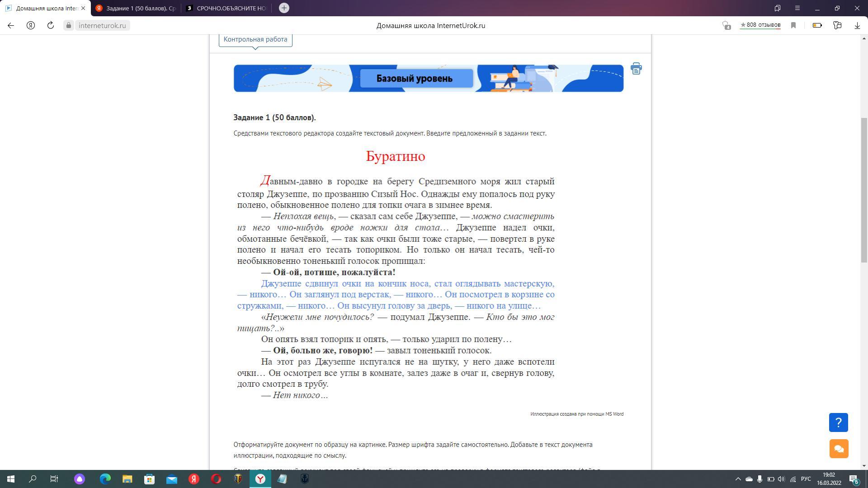Click the caption Иллюстрация создана при помощи MS Word

[577, 414]
